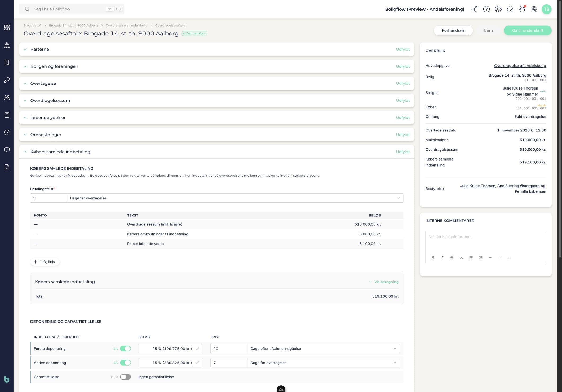Open the Første deponering frist dropdown

(x=323, y=349)
